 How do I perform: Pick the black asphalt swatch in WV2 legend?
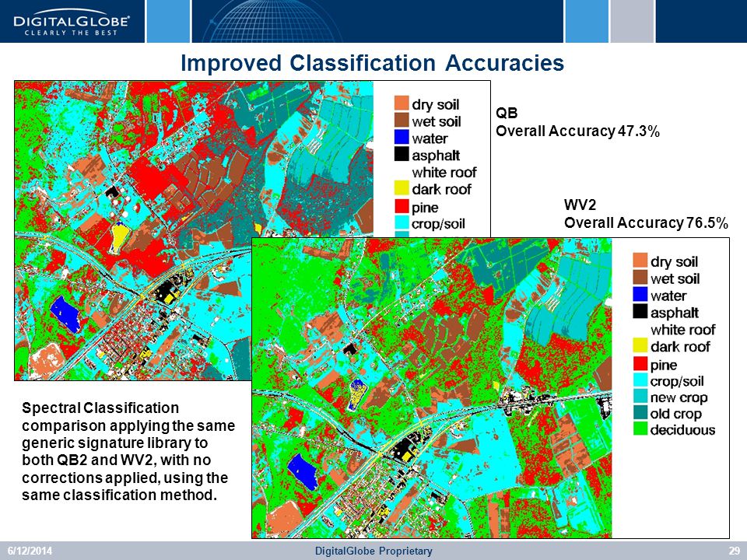[x=640, y=311]
